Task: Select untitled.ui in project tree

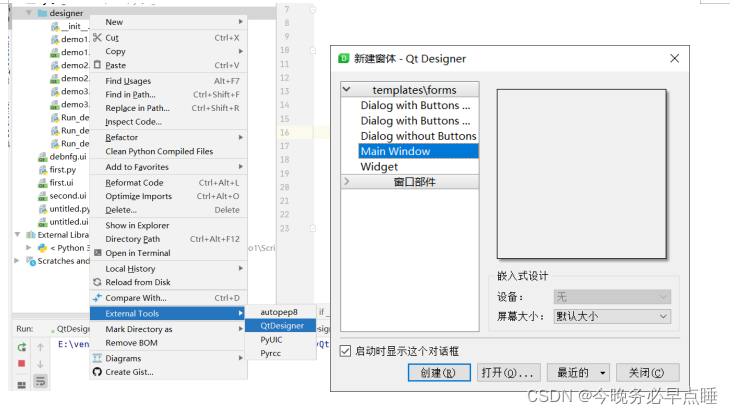Action: tap(69, 222)
